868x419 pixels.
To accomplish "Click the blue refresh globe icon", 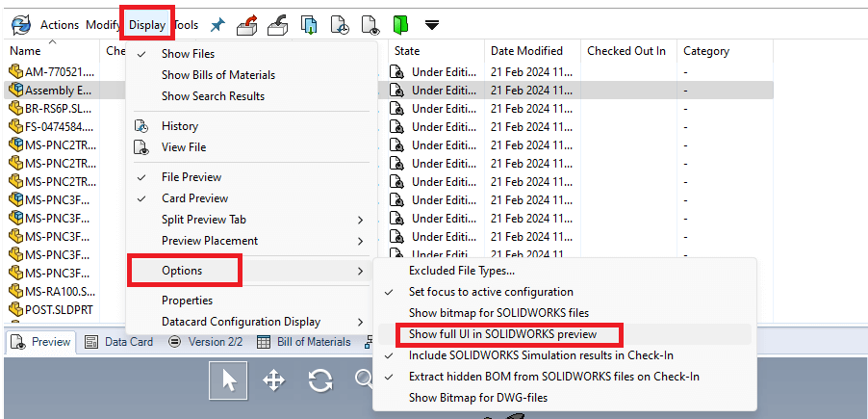I will coord(21,25).
